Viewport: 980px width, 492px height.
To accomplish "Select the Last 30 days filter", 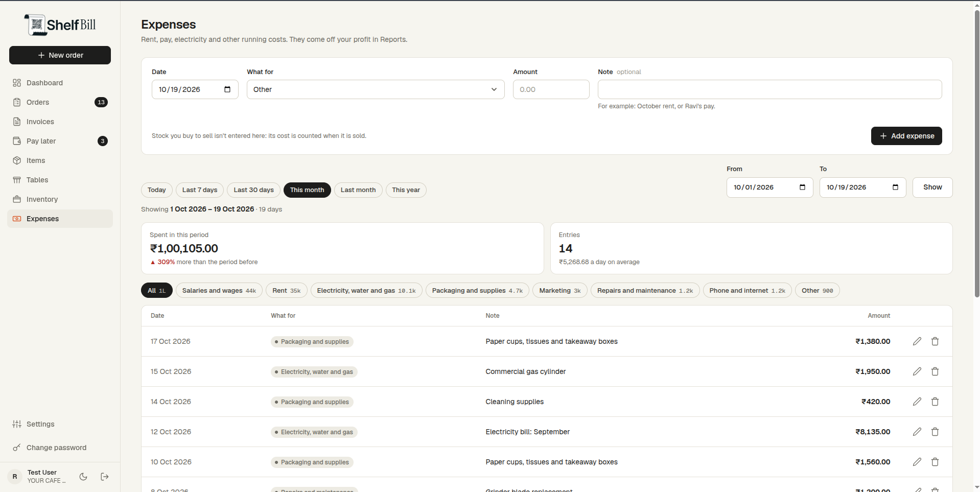I will pyautogui.click(x=253, y=190).
